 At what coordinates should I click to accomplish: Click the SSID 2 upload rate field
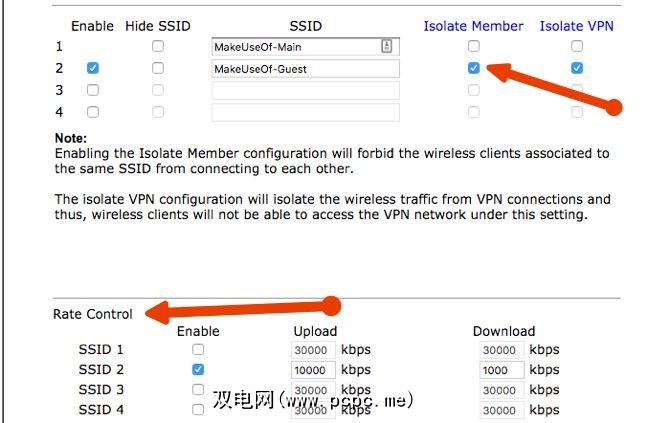pyautogui.click(x=314, y=370)
